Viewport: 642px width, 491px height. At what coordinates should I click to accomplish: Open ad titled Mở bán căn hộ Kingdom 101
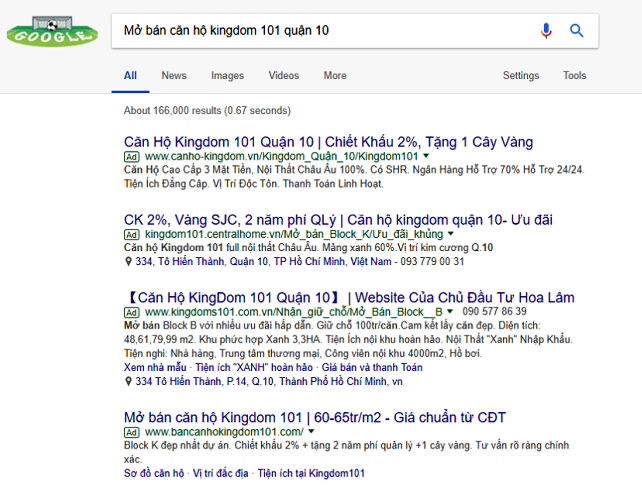315,417
